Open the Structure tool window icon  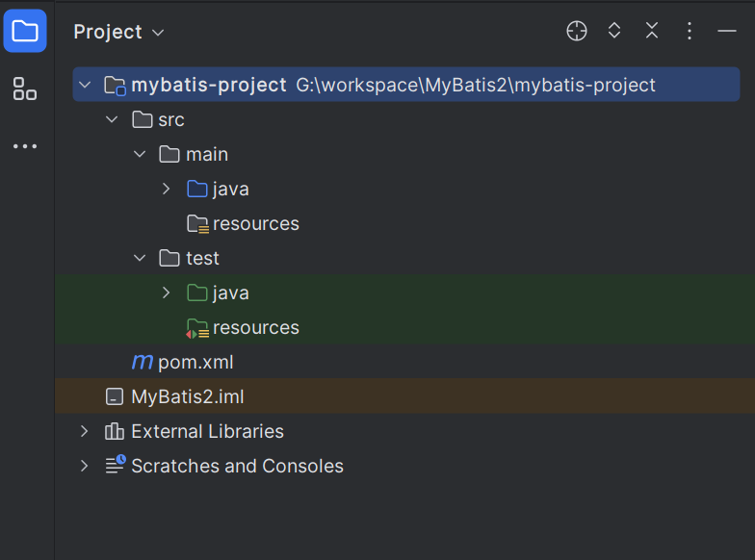[x=25, y=89]
